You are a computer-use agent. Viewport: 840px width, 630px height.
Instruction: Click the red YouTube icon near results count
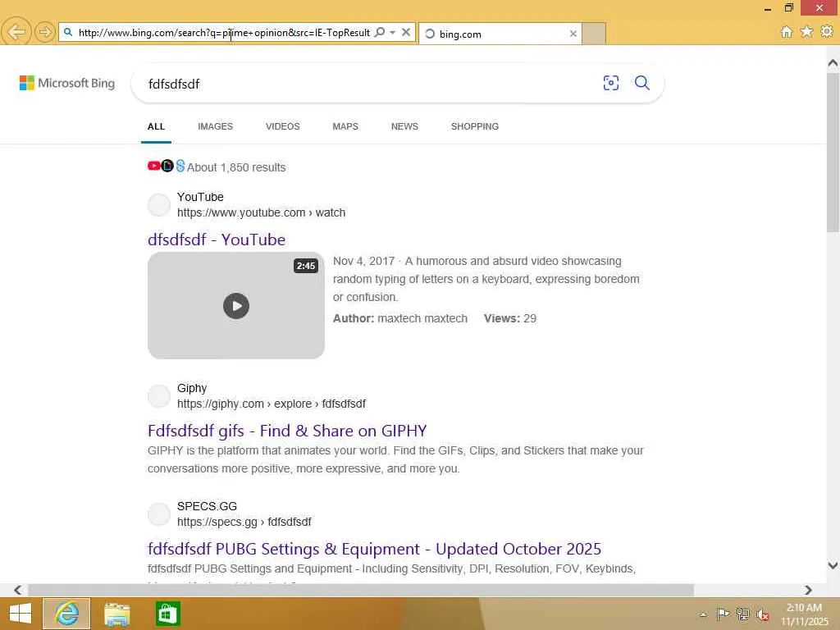(x=153, y=166)
